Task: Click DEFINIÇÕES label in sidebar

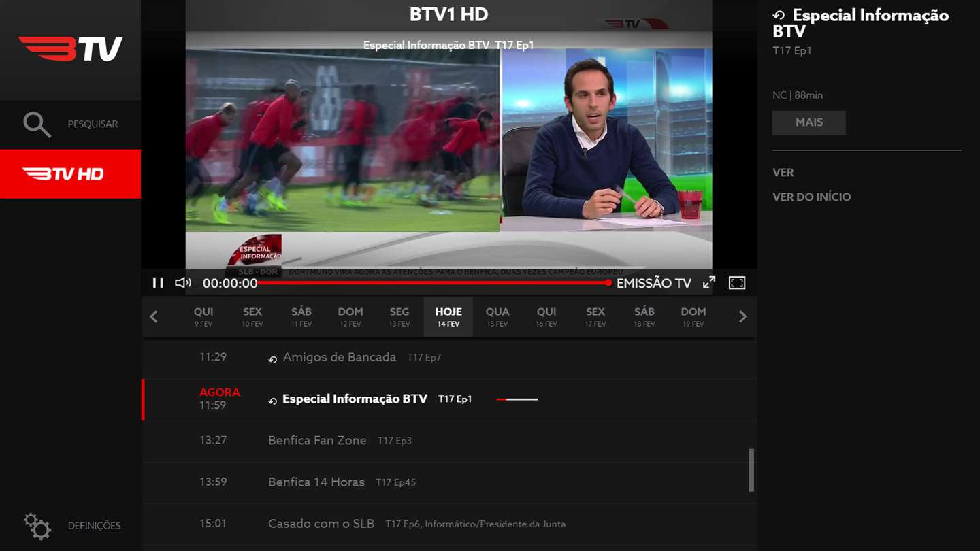Action: tap(94, 526)
